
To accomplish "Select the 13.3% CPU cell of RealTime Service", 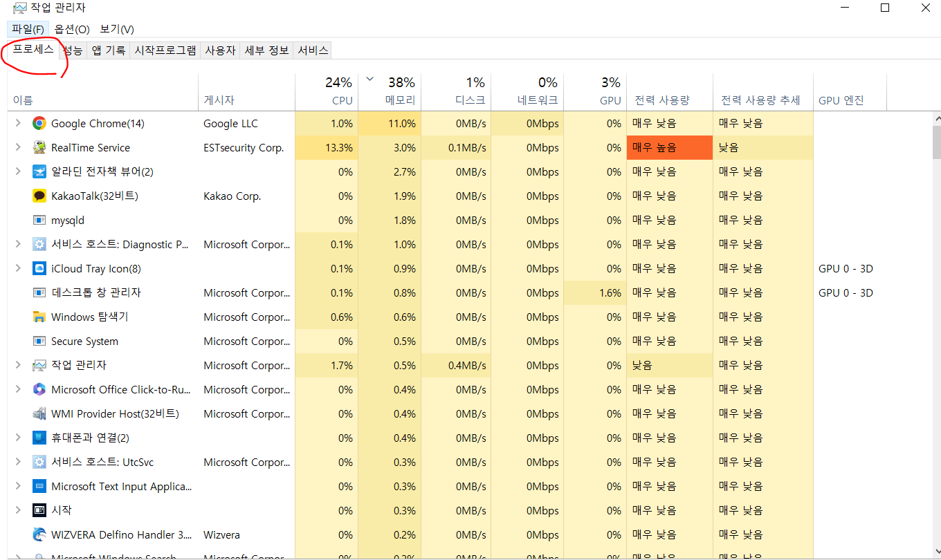I will pos(327,148).
